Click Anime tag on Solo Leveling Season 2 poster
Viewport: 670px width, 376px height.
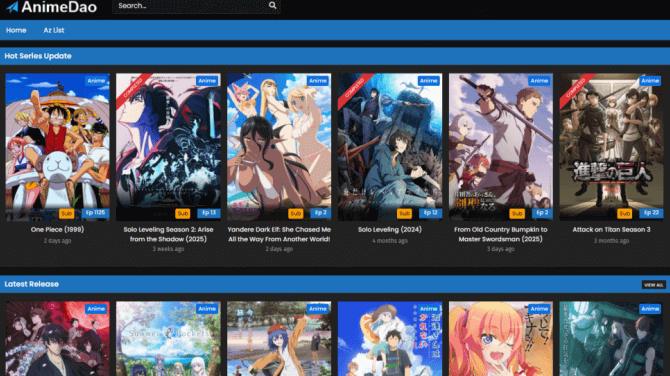[x=207, y=81]
